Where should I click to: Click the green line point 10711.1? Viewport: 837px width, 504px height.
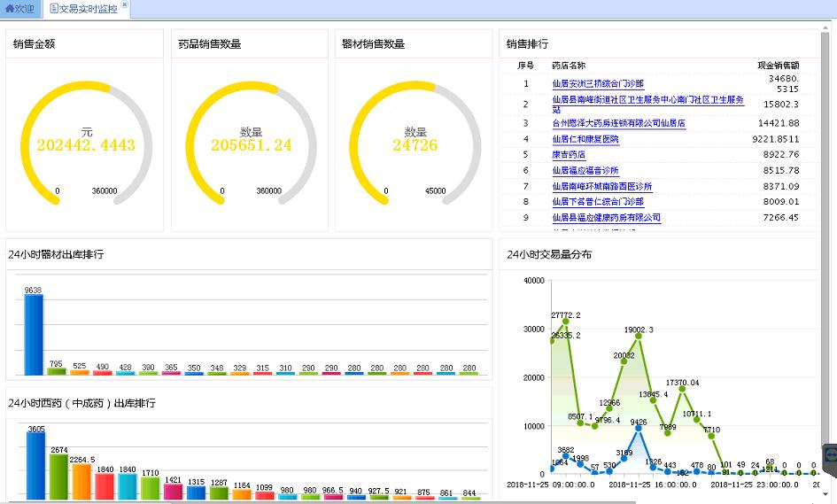coord(696,420)
